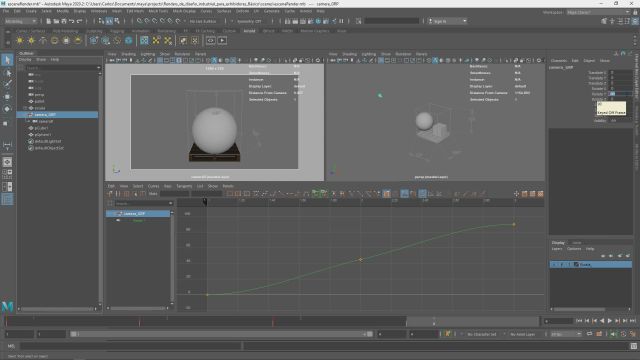The height and width of the screenshot is (360, 640).
Task: Start Arnold render play shelf icon
Action: (x=222, y=40)
